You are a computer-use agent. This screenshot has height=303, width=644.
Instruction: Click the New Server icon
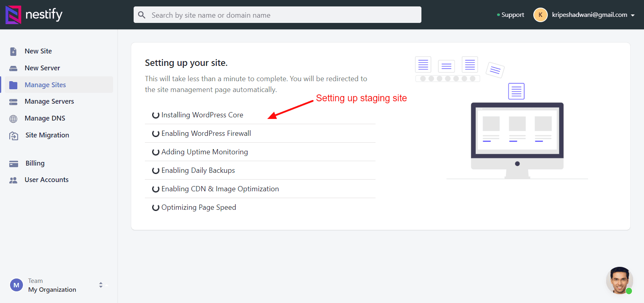point(13,68)
